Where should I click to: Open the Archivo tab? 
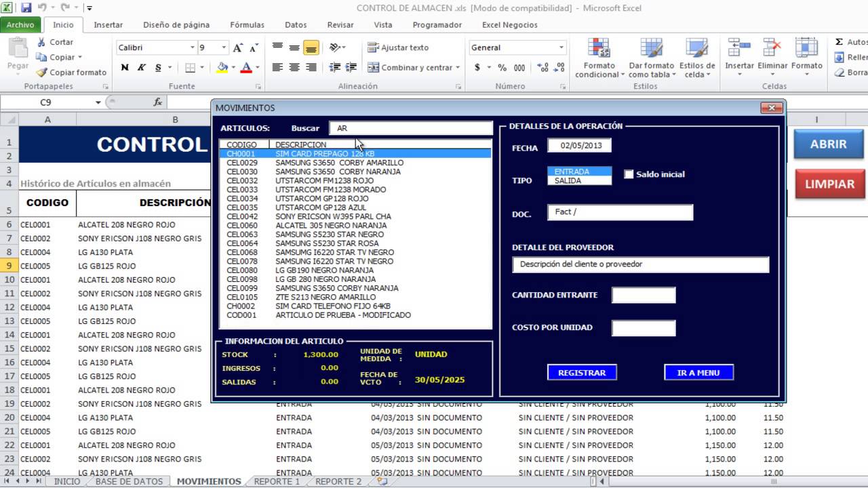20,24
